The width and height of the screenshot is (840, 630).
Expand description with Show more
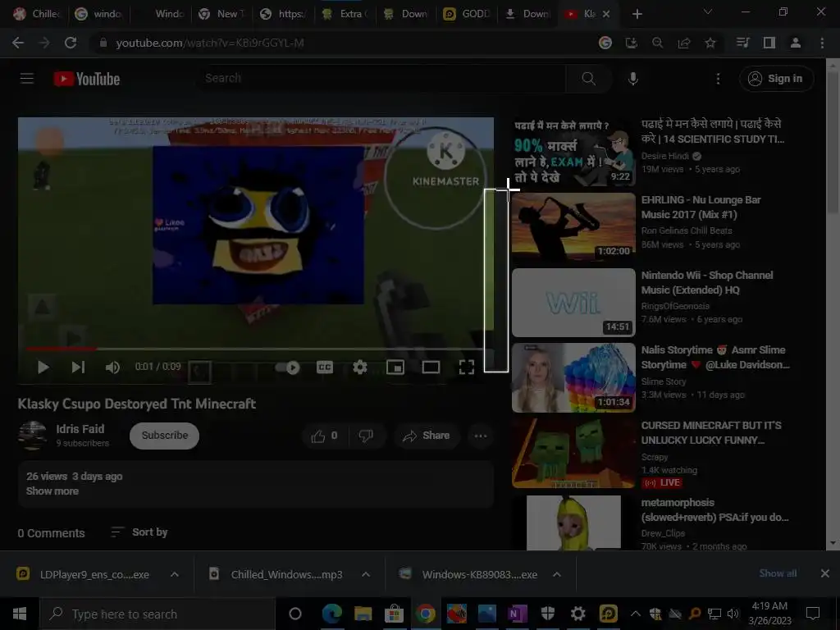coord(52,491)
